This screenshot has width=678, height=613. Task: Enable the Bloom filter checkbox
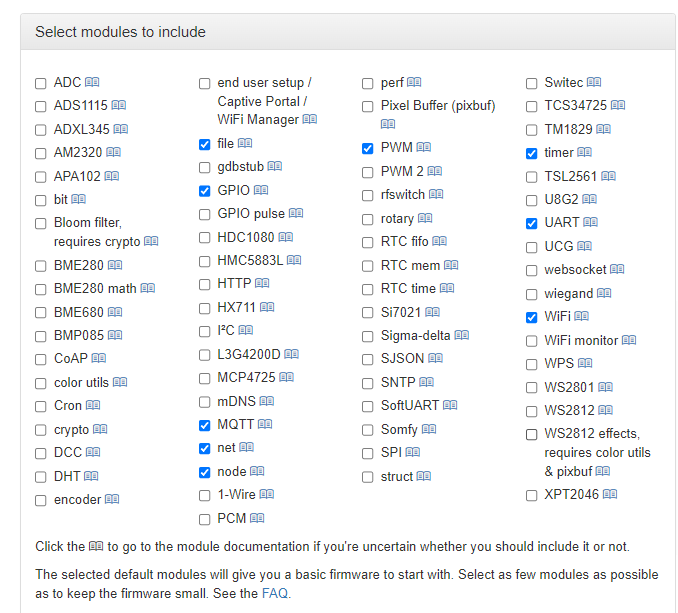pyautogui.click(x=41, y=223)
